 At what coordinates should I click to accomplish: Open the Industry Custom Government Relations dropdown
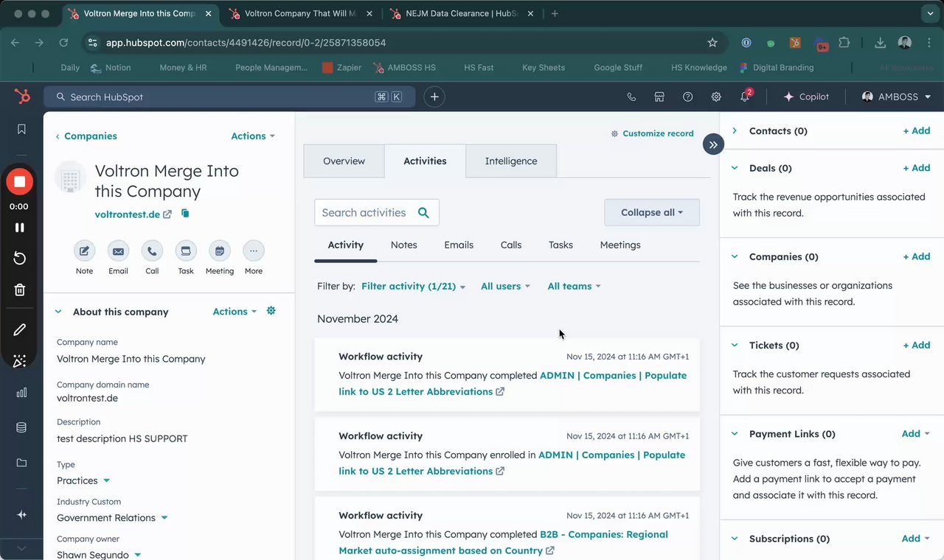[x=112, y=518]
